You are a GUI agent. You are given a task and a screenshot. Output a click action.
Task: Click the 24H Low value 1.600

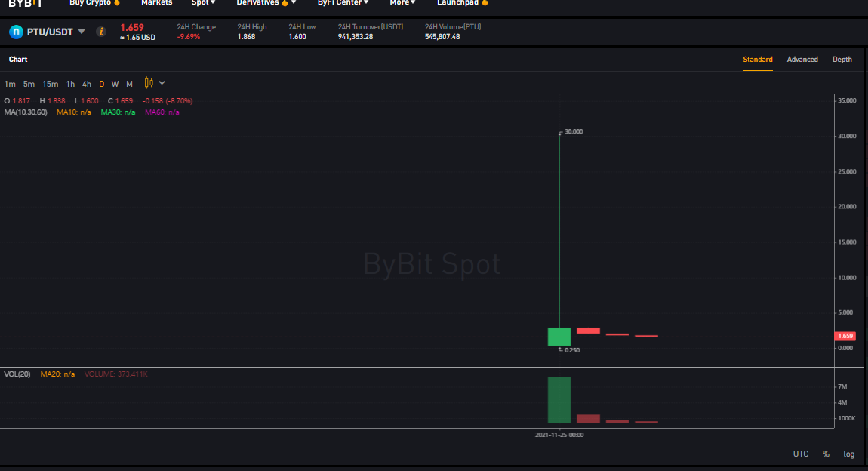tap(297, 36)
